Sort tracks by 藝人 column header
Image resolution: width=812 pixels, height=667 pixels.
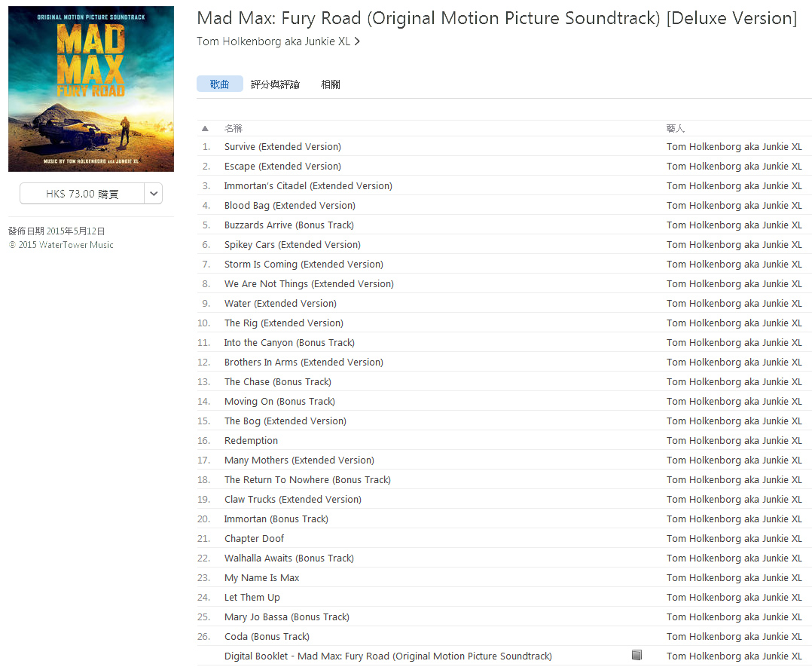[675, 129]
